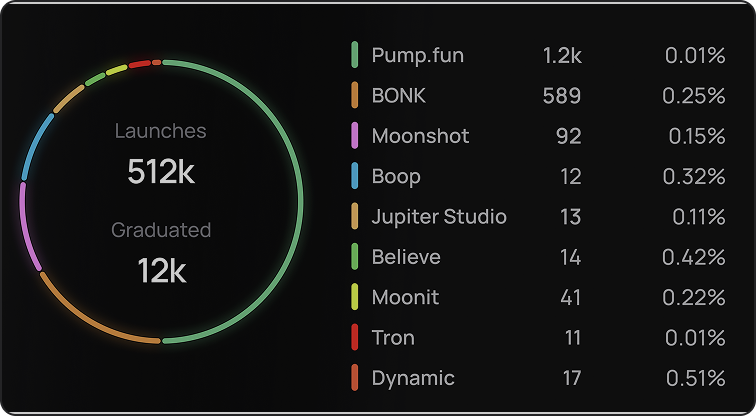Select the Dynamic legend entry
This screenshot has height=416, width=756.
pos(413,378)
